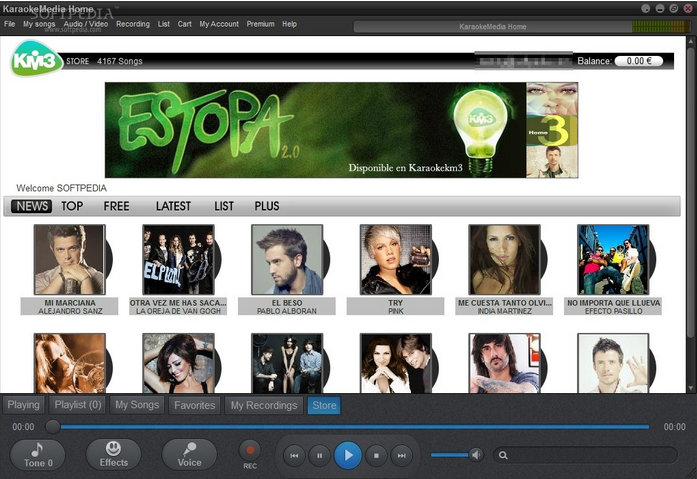Viewport: 697px width, 479px height.
Task: Open the Tone 0 pitch control
Action: tap(38, 455)
